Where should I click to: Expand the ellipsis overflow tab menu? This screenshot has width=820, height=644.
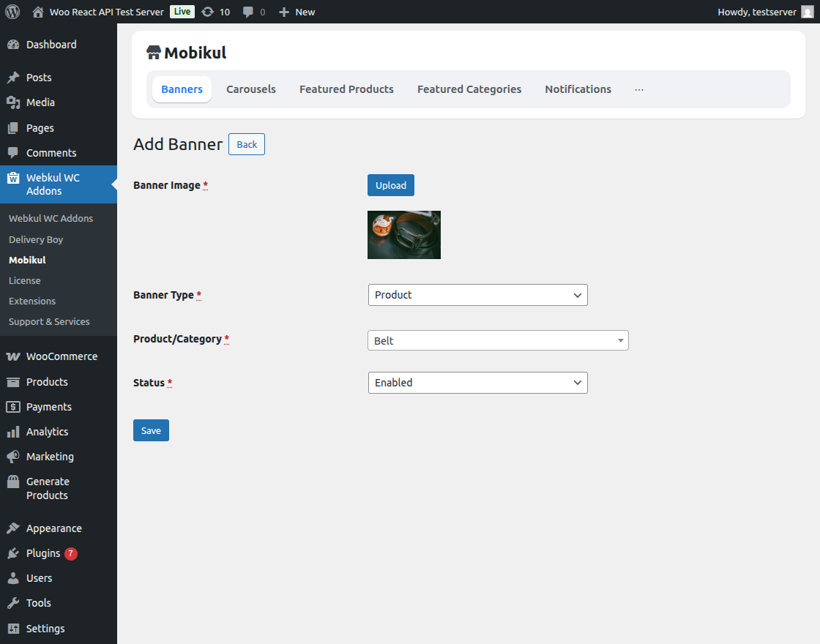pos(638,89)
